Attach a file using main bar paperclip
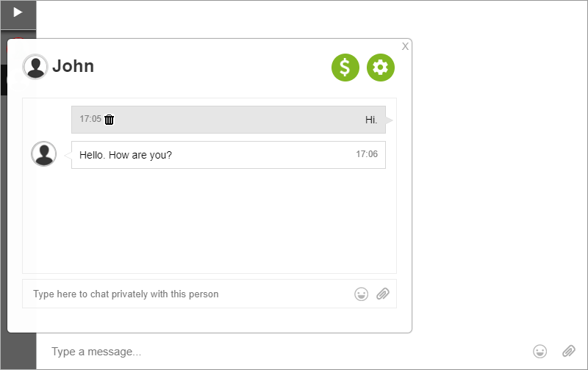The image size is (588, 370). 568,351
